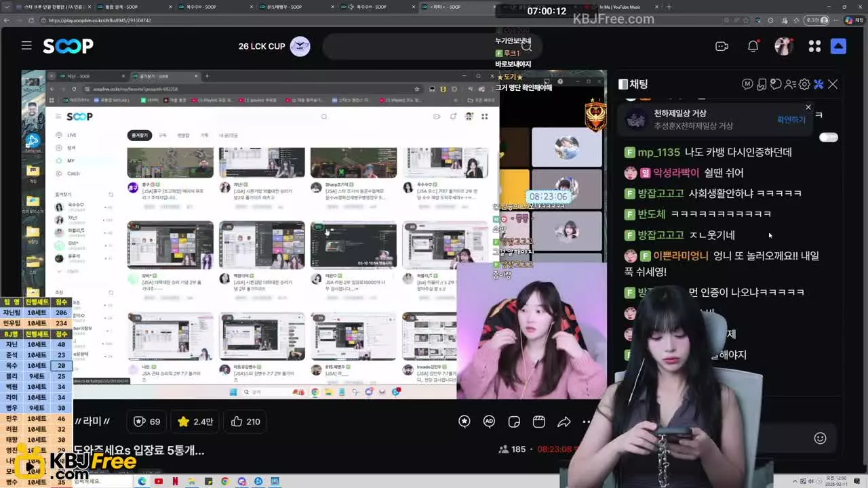Share the stream with the arrow icon

(x=564, y=422)
